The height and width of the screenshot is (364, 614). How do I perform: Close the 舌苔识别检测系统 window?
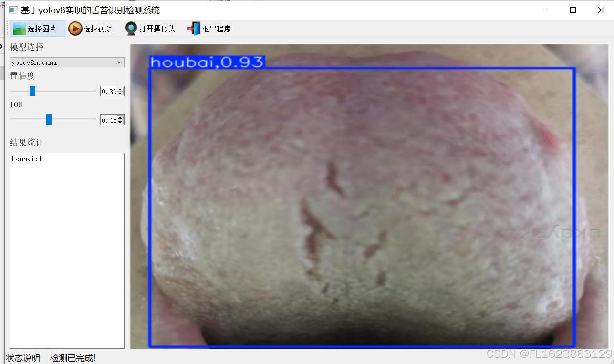click(601, 10)
